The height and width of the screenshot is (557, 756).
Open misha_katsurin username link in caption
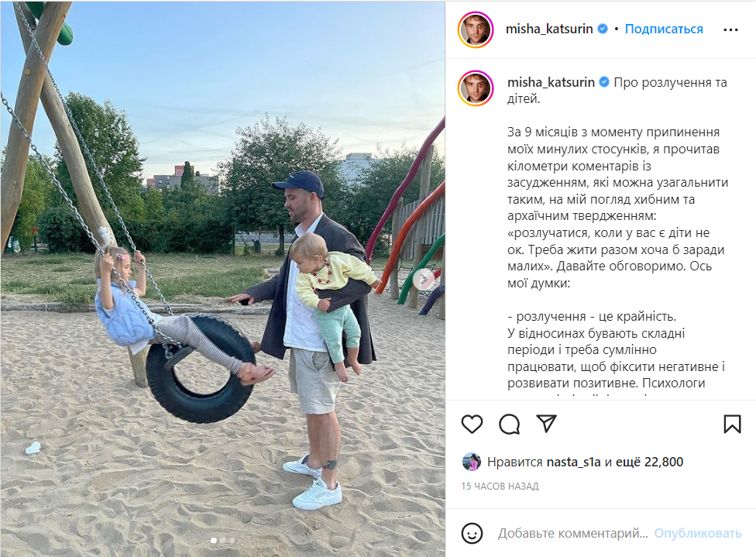[551, 82]
